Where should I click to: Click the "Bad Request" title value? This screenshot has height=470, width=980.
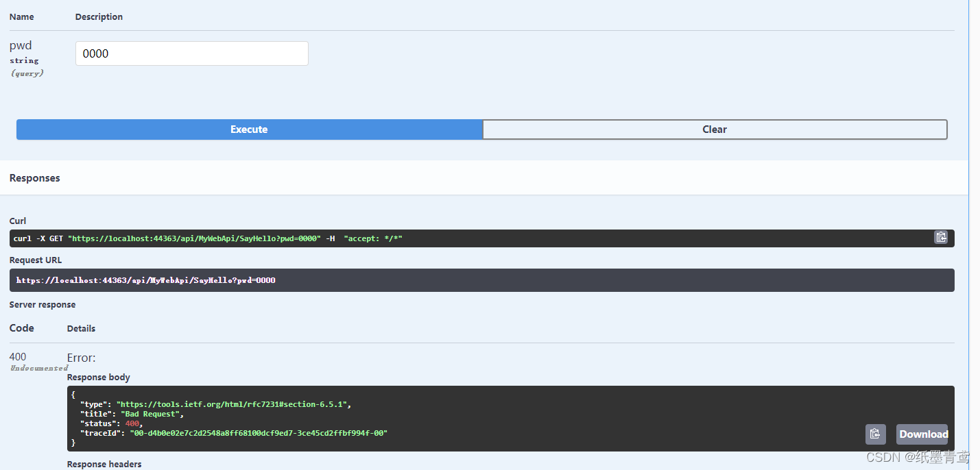[152, 414]
